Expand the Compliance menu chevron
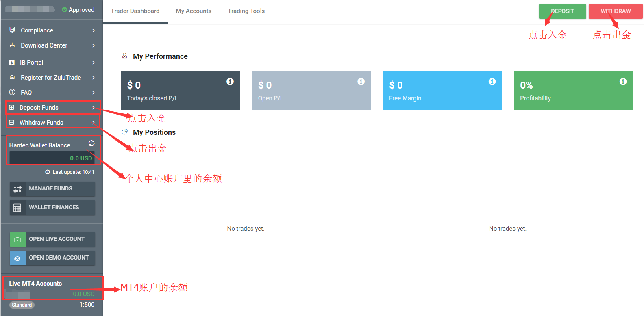Viewport: 644px width, 316px height. 94,30
